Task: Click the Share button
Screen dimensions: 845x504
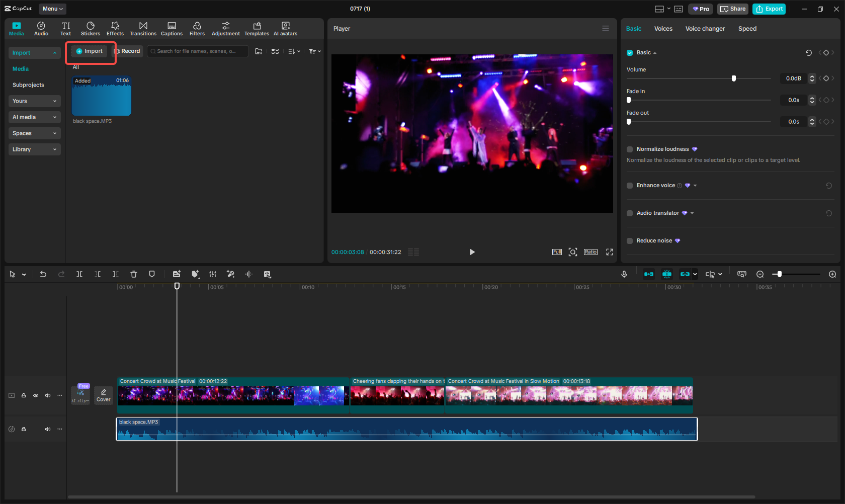Action: point(733,9)
